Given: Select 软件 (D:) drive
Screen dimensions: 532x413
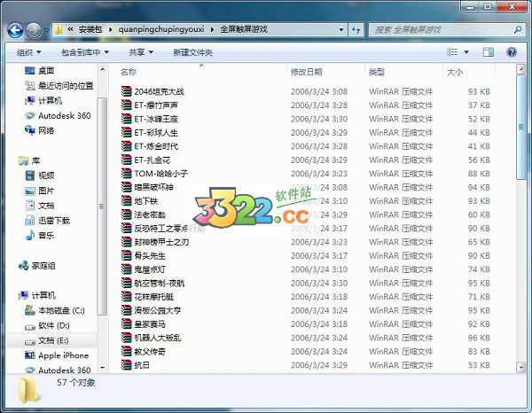Looking at the screenshot, I should 47,325.
